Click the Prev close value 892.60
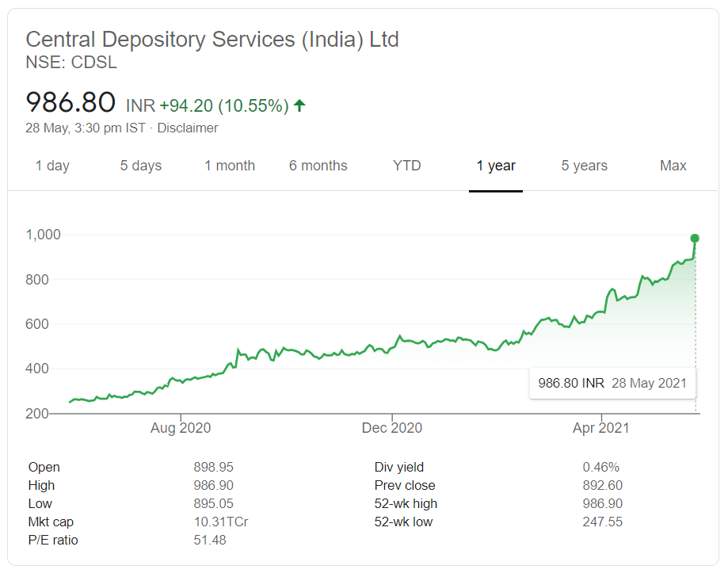The height and width of the screenshot is (577, 728). click(603, 486)
